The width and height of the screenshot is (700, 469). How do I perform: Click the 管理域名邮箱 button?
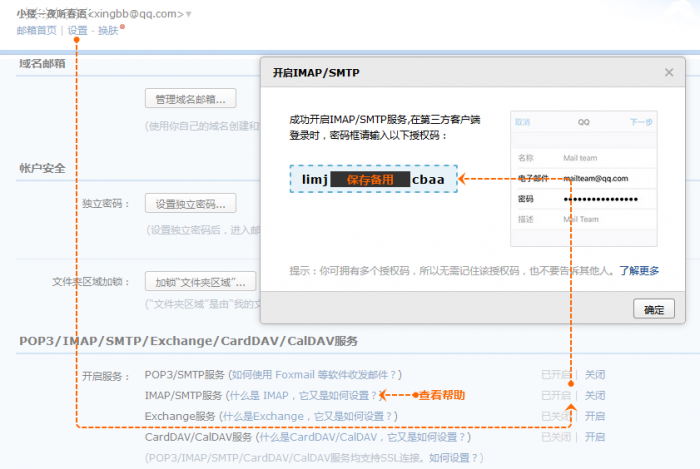(191, 99)
